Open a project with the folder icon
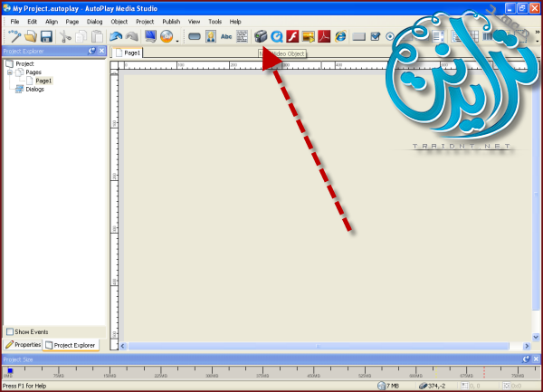This screenshot has height=392, width=543. pyautogui.click(x=31, y=36)
